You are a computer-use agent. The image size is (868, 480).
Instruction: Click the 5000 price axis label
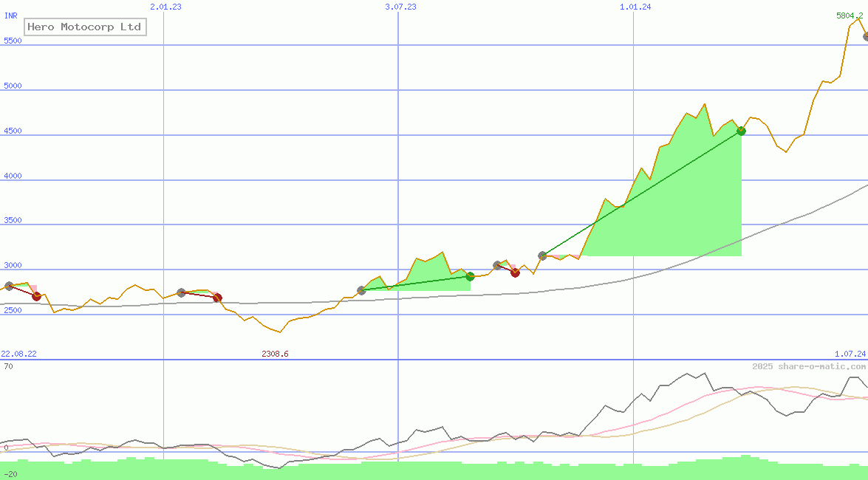13,86
